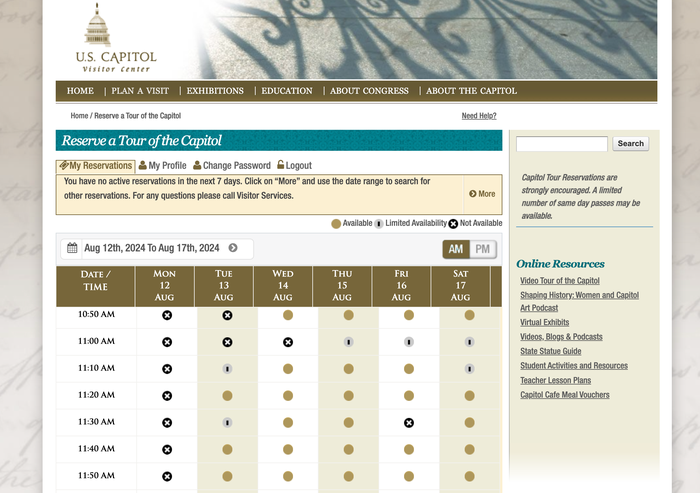Open the calendar icon beside the date range
Image resolution: width=700 pixels, height=493 pixels.
[72, 248]
